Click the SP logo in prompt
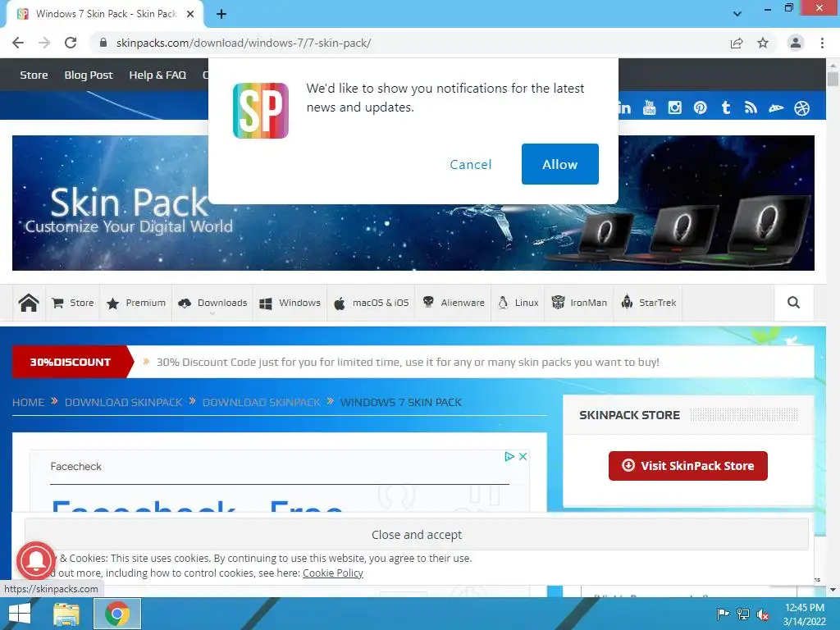The image size is (840, 630). (x=261, y=111)
